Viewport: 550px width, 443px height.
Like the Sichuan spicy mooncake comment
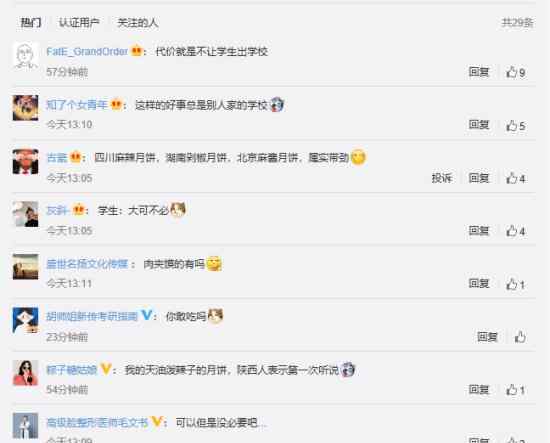pos(515,179)
